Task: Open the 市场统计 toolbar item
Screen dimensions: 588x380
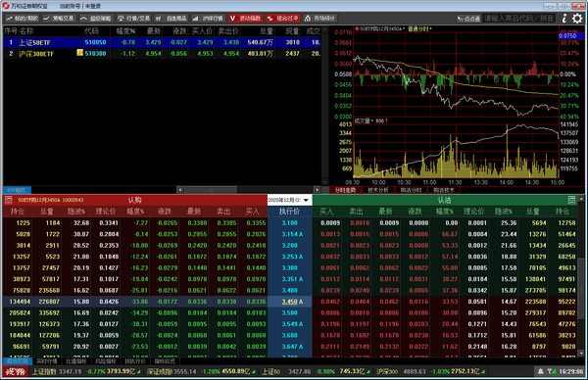Action: pos(319,18)
